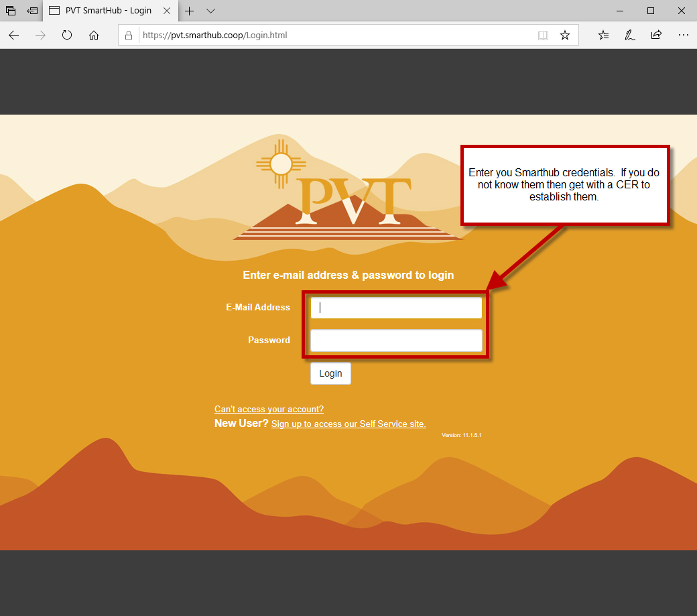
Task: Add web notes with the pen icon
Action: [x=630, y=35]
